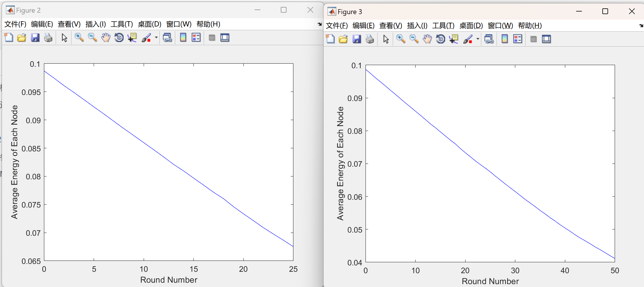Open 帮助(H) menu in Figure 3
This screenshot has height=287, width=644.
pyautogui.click(x=530, y=26)
